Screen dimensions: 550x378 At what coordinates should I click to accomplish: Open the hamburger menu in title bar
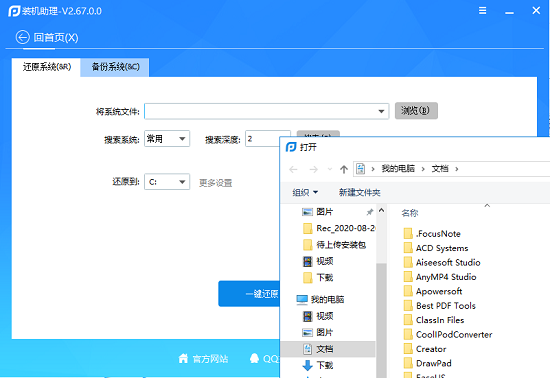point(483,11)
